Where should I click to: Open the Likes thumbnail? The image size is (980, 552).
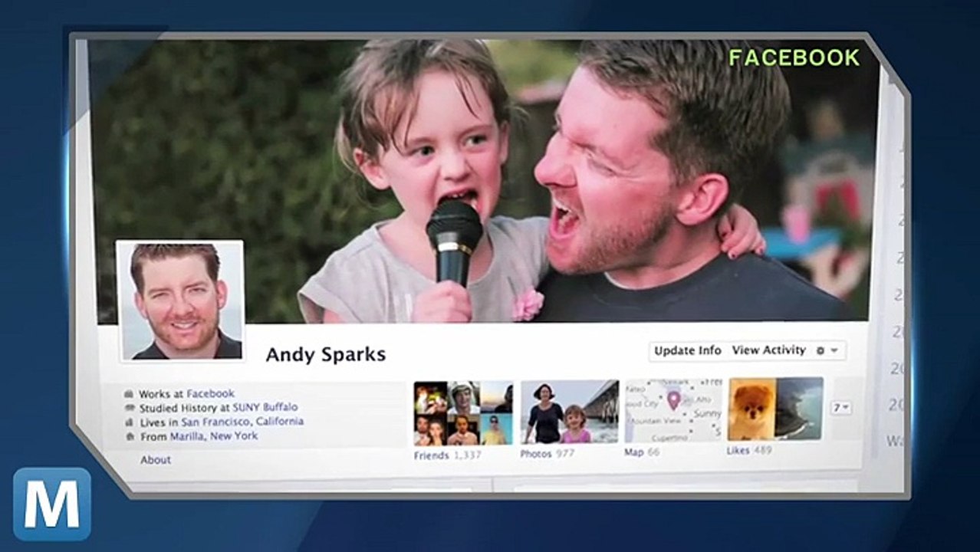click(775, 409)
